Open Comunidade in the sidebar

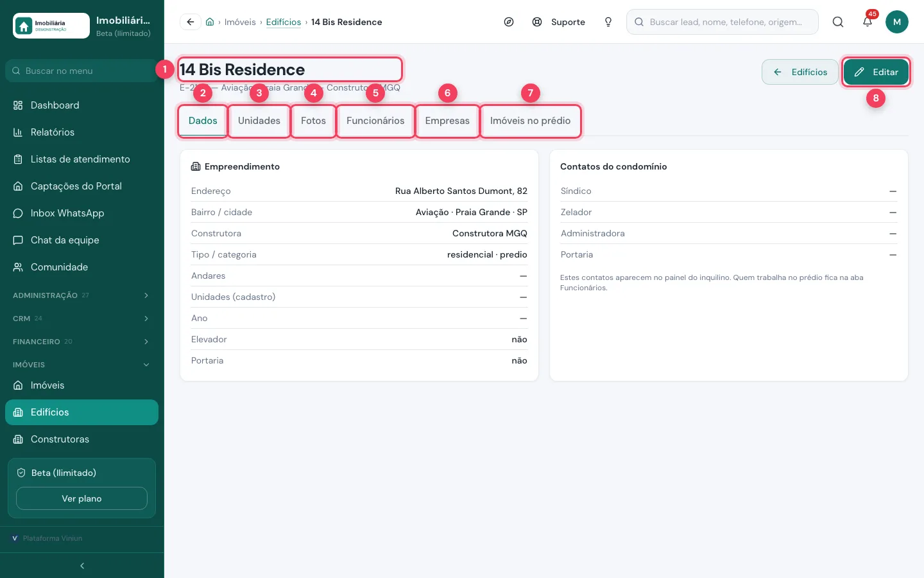(x=81, y=267)
